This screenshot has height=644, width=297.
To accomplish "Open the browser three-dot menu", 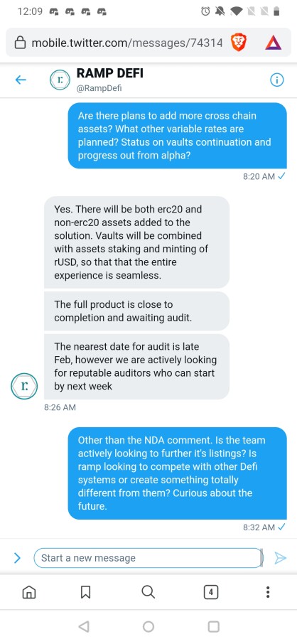I will (268, 592).
